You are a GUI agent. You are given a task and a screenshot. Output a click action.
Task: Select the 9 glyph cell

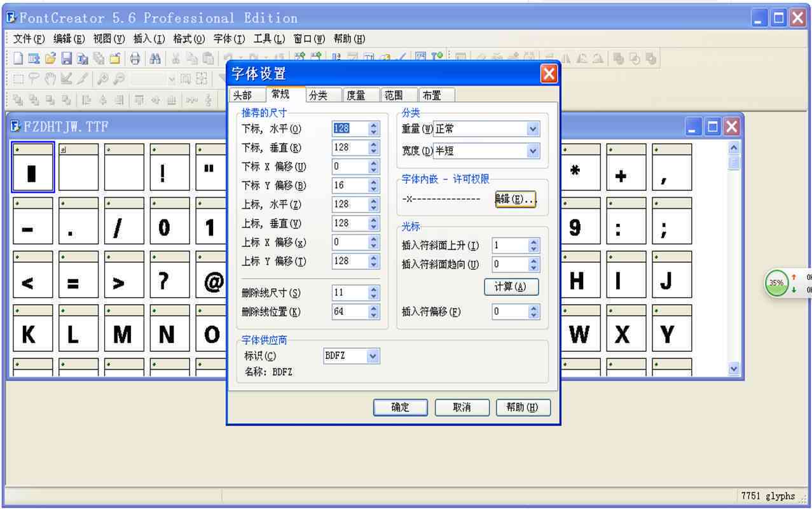click(581, 221)
